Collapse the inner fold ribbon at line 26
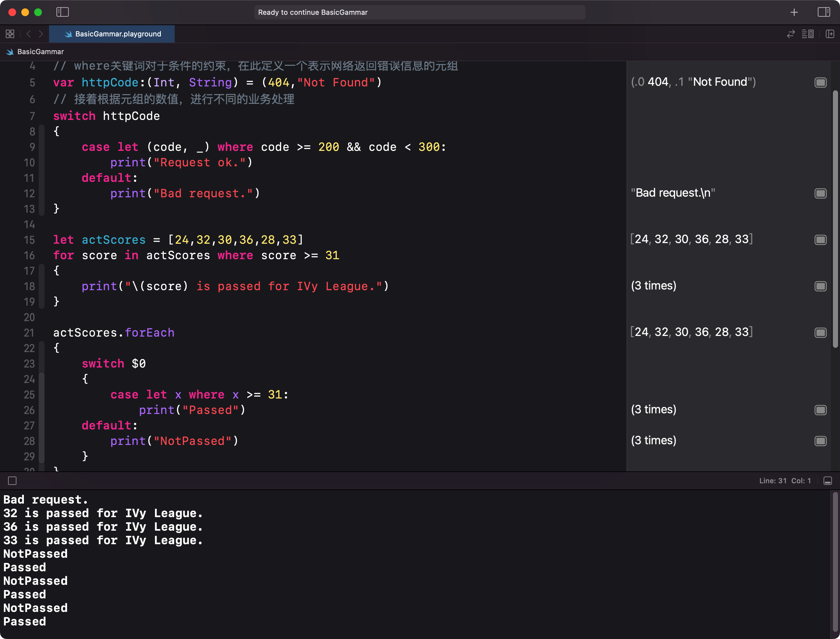This screenshot has height=639, width=840. 42,418
